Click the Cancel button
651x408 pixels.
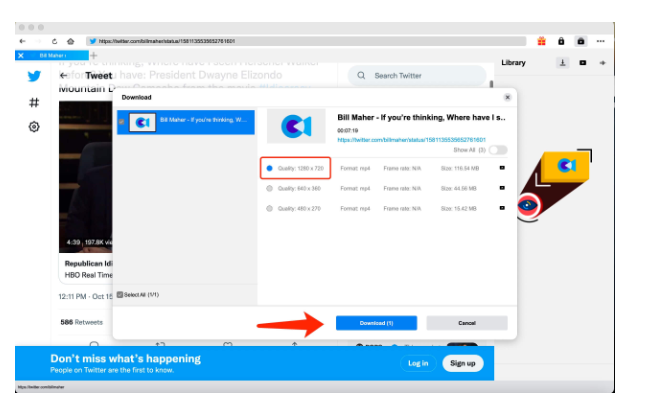[467, 323]
